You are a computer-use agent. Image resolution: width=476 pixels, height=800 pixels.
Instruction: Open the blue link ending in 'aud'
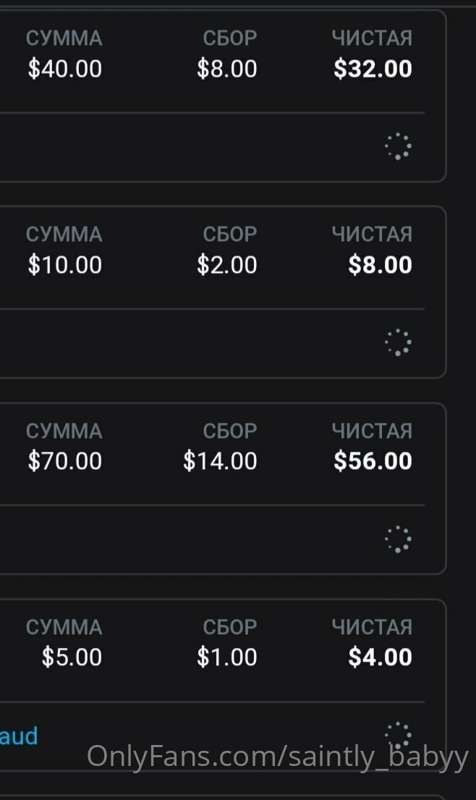click(x=19, y=736)
